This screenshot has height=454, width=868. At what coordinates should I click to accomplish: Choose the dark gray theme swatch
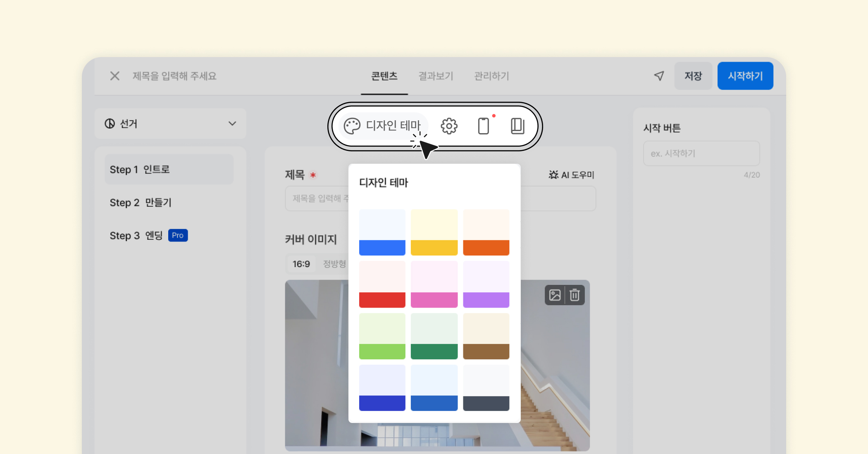[x=486, y=388]
